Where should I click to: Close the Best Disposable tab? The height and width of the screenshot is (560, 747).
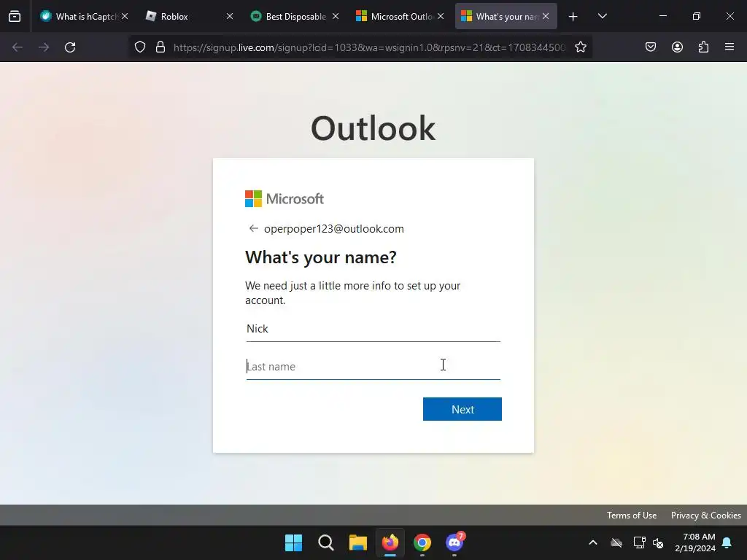click(x=336, y=16)
